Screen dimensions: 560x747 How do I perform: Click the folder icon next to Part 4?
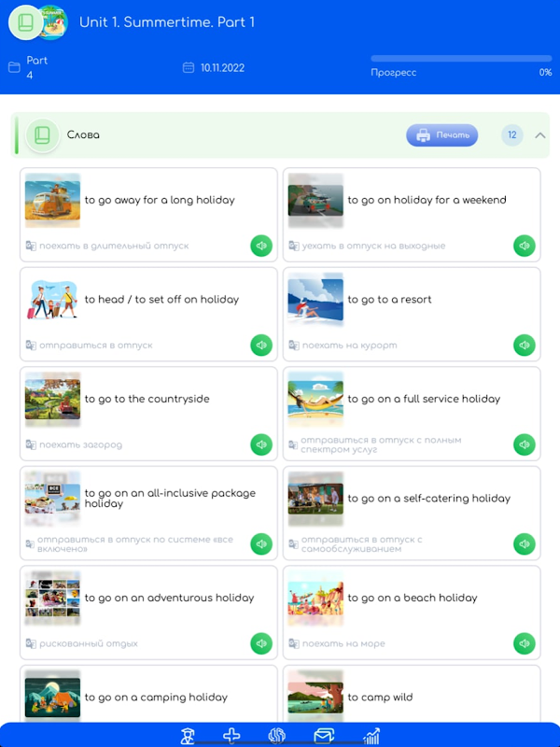pyautogui.click(x=14, y=67)
